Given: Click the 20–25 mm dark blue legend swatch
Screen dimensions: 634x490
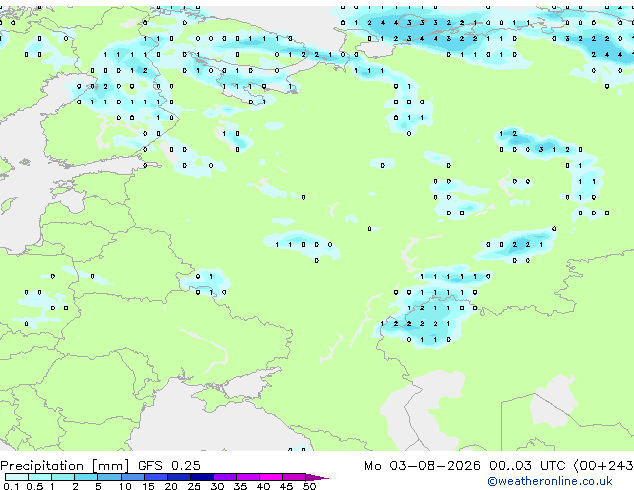Looking at the screenshot, I should click(x=179, y=477).
